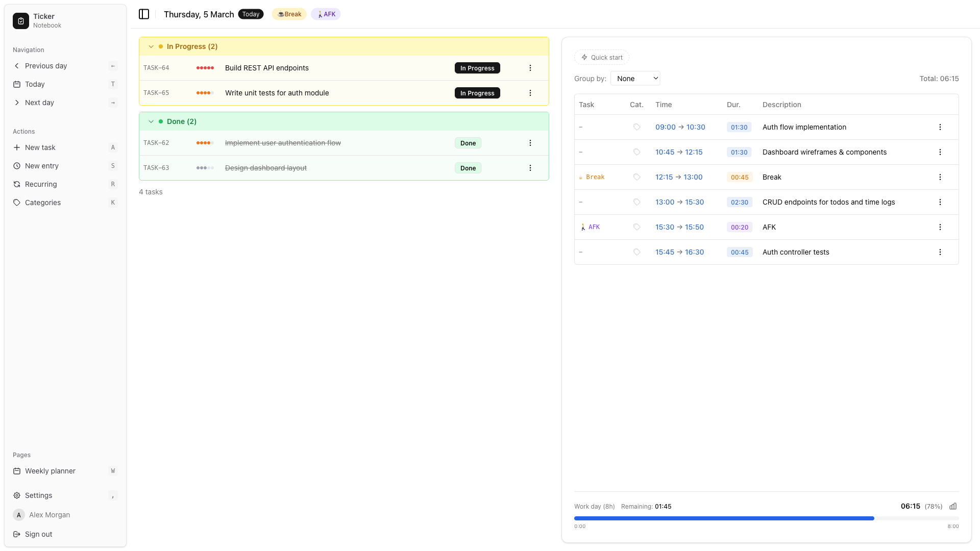Image resolution: width=980 pixels, height=551 pixels.
Task: Open the Weekly planner calendar icon
Action: pyautogui.click(x=17, y=471)
